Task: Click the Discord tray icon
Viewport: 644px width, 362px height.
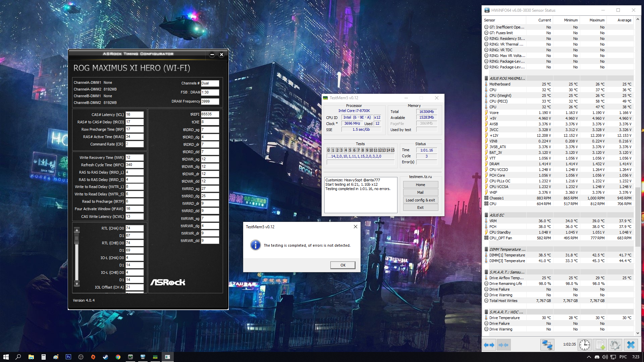Action: coord(597,357)
